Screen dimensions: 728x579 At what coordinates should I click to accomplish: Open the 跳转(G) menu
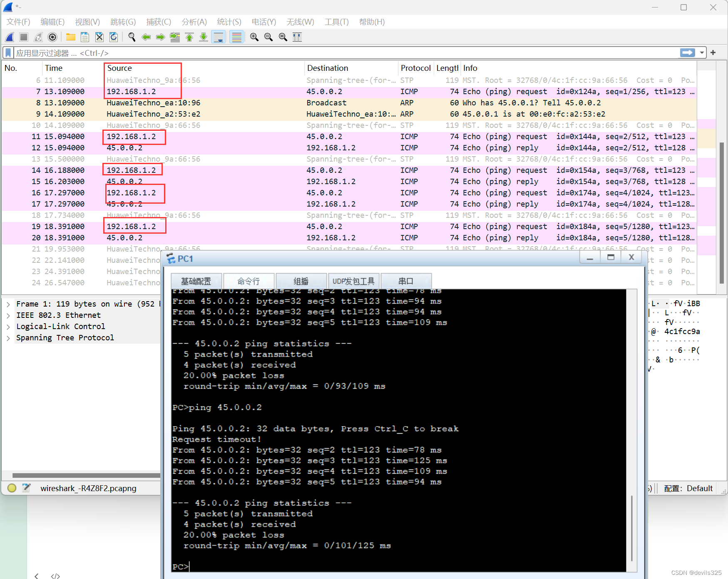pyautogui.click(x=123, y=22)
